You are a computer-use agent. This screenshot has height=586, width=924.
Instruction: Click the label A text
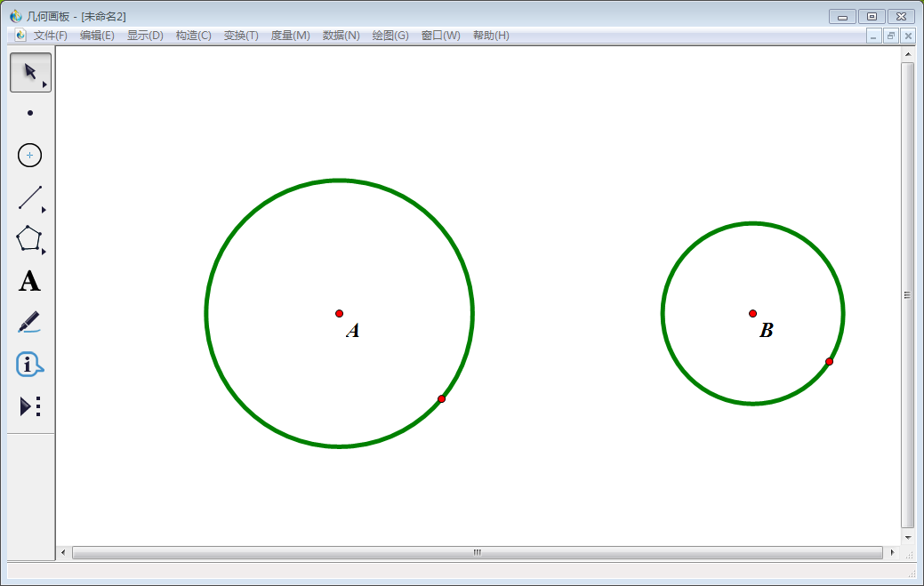click(353, 331)
